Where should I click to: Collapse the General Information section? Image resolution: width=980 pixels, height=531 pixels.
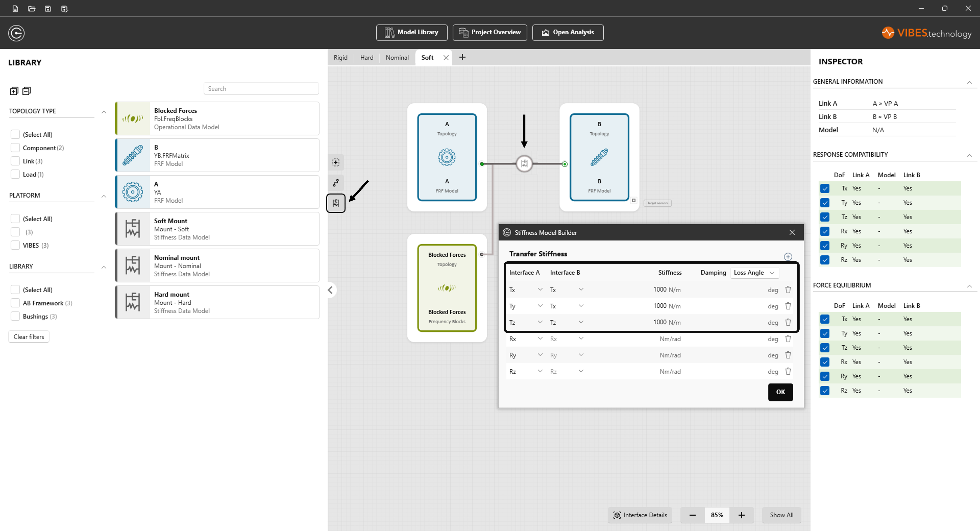click(x=969, y=82)
